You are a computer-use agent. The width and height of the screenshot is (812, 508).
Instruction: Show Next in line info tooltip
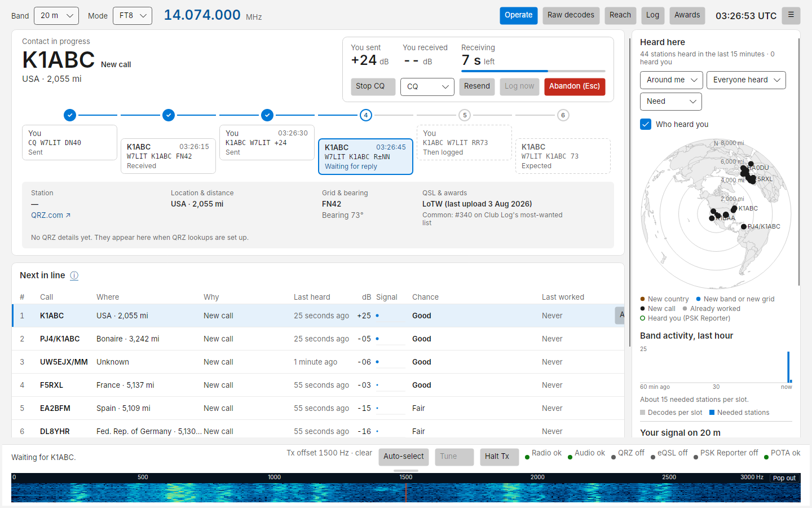tap(74, 275)
